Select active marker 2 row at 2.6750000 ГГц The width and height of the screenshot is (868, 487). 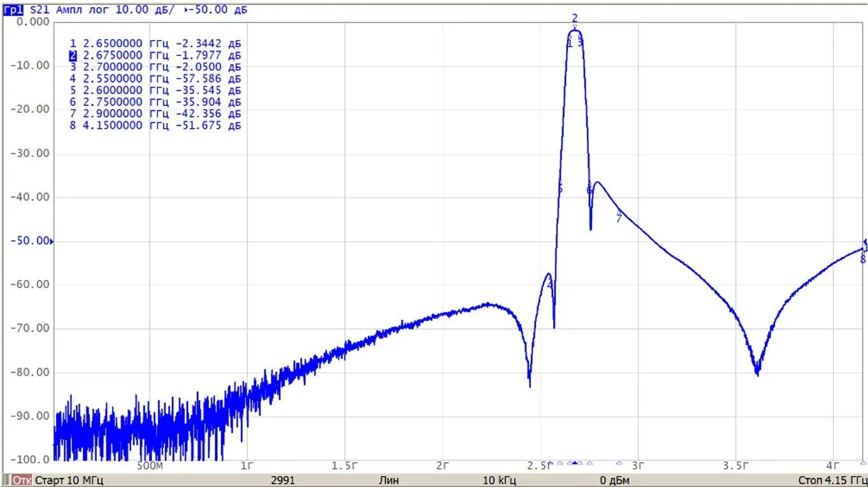pos(156,55)
